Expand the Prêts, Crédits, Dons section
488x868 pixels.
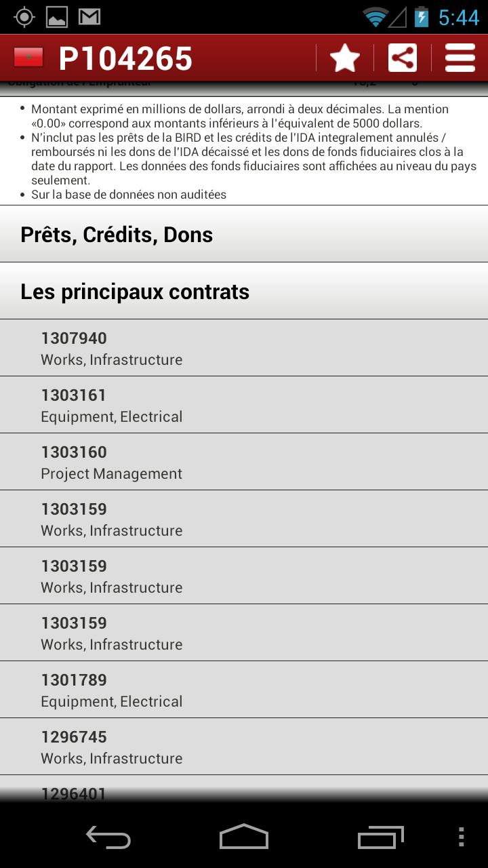tap(244, 235)
